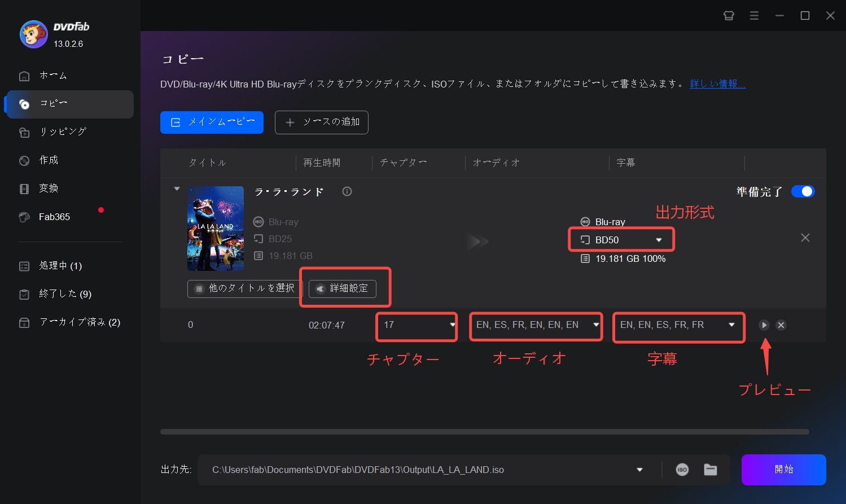Click the playtime (再生時間) column header
Viewport: 846px width, 504px height.
click(x=322, y=163)
